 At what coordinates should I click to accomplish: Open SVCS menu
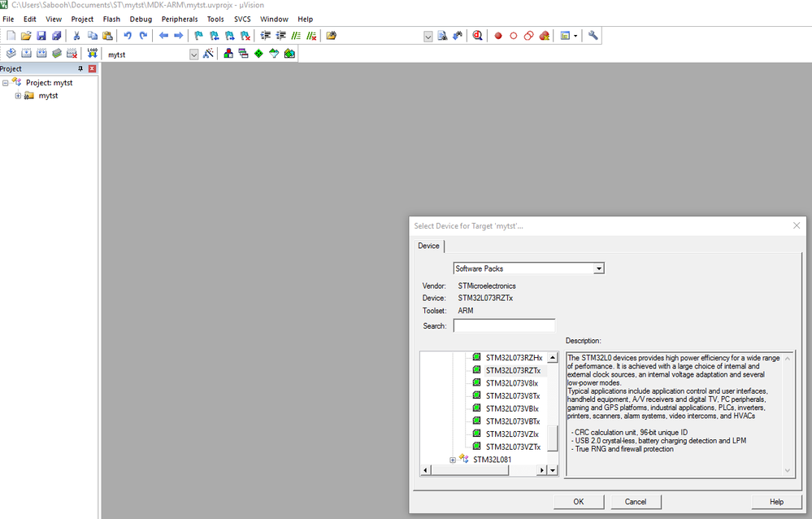click(x=242, y=20)
